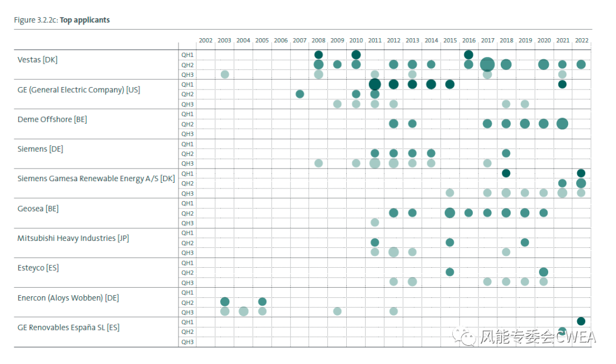Screen dimensions: 616x364
Task: Click the General Electric QH3 2019 bubble
Action: point(525,104)
